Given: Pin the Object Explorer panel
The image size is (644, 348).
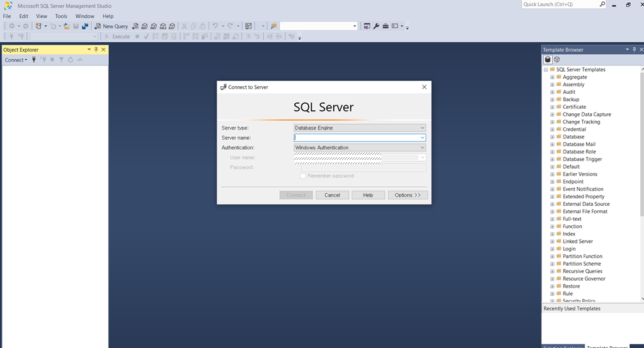Looking at the screenshot, I should tap(96, 49).
